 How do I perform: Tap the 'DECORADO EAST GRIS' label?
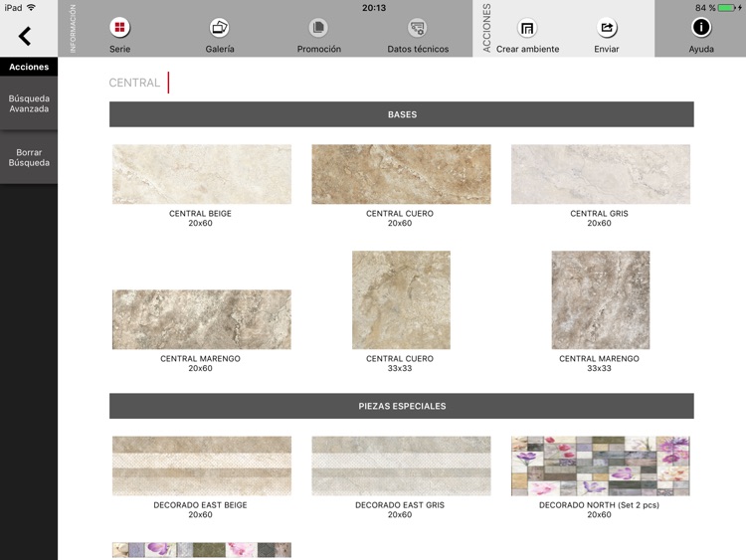[400, 505]
